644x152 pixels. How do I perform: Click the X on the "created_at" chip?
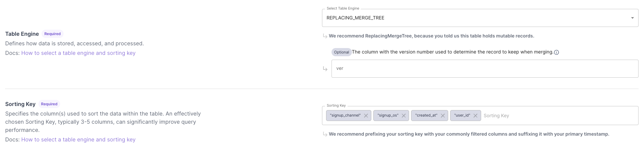(x=443, y=116)
